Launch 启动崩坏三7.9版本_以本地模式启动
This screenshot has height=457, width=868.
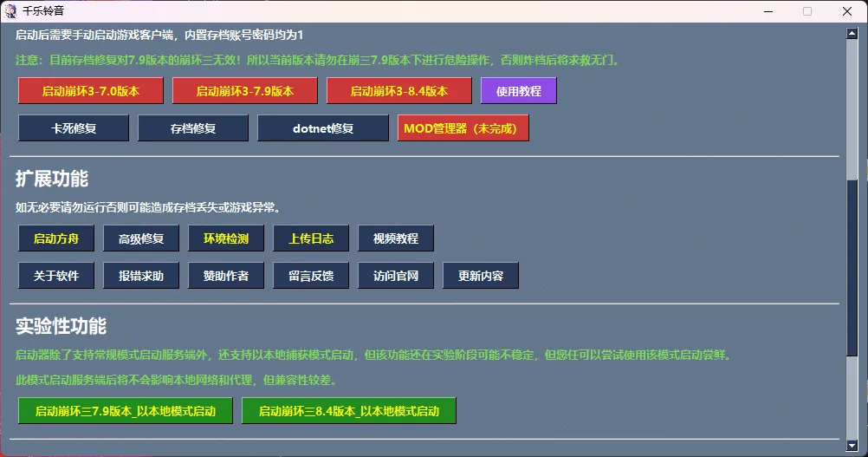[x=126, y=410]
